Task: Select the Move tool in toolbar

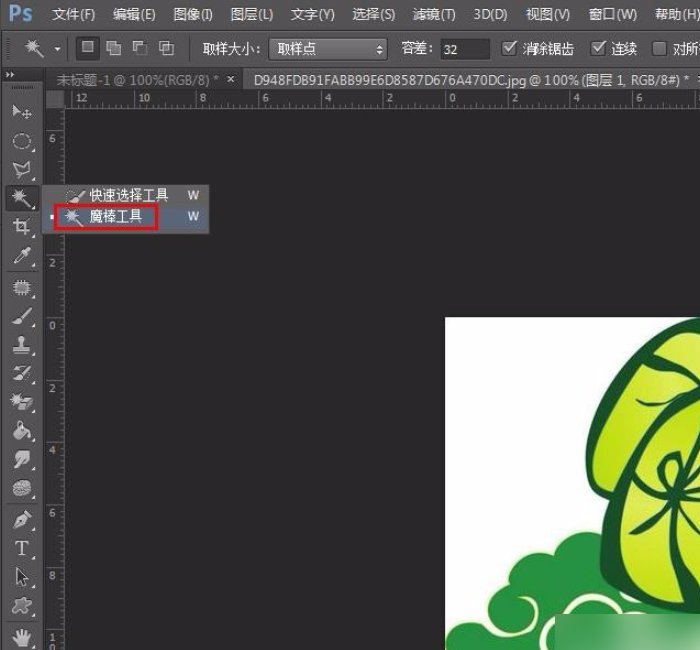Action: click(21, 112)
